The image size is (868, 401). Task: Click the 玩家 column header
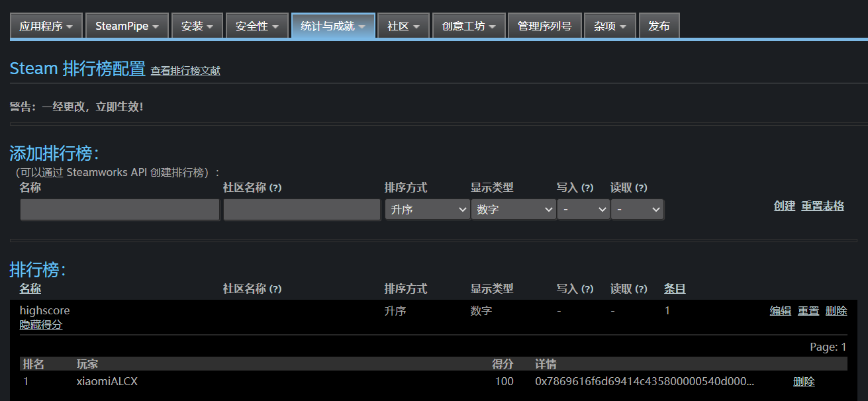87,364
